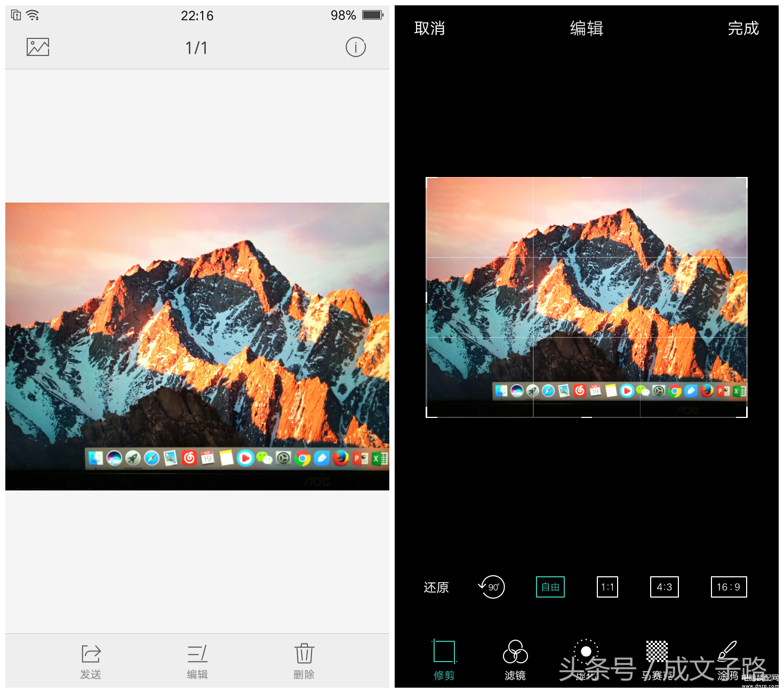This screenshot has width=784, height=693.
Task: Select the mosaic checkerboard tool
Action: [657, 651]
